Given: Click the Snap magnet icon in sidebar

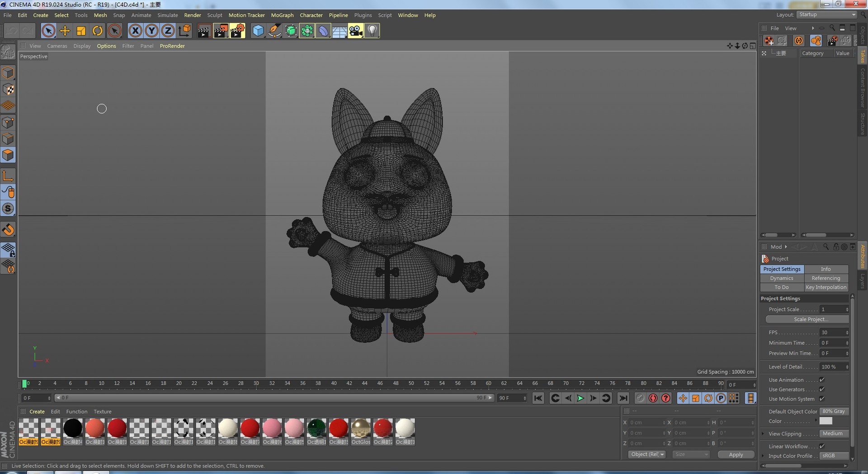Looking at the screenshot, I should [8, 229].
